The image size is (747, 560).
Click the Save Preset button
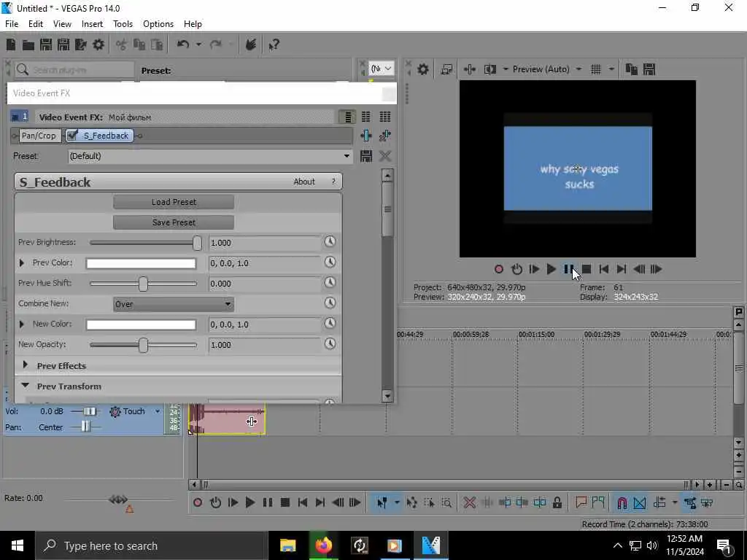pyautogui.click(x=174, y=222)
